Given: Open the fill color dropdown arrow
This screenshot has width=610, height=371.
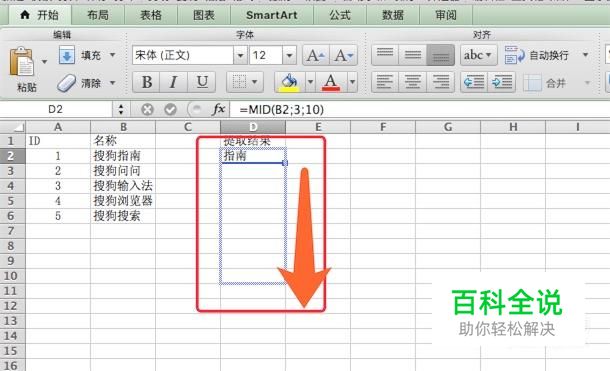Looking at the screenshot, I should click(x=310, y=82).
